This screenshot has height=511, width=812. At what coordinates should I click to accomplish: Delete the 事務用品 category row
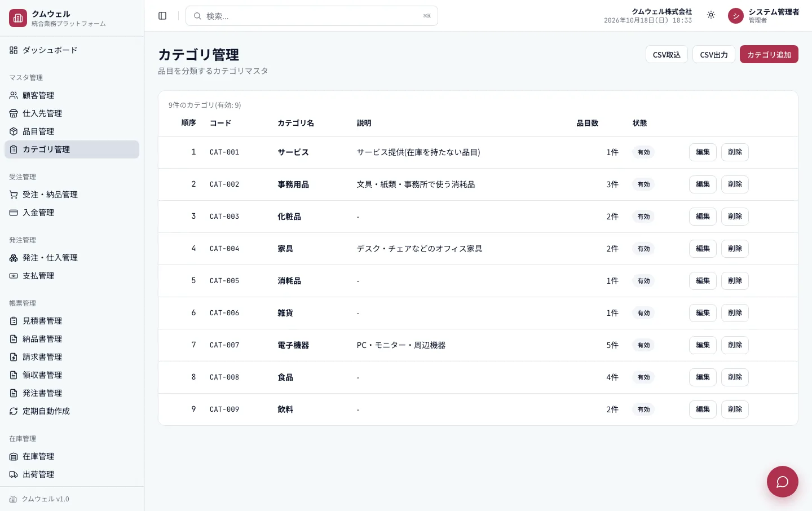[x=735, y=184]
